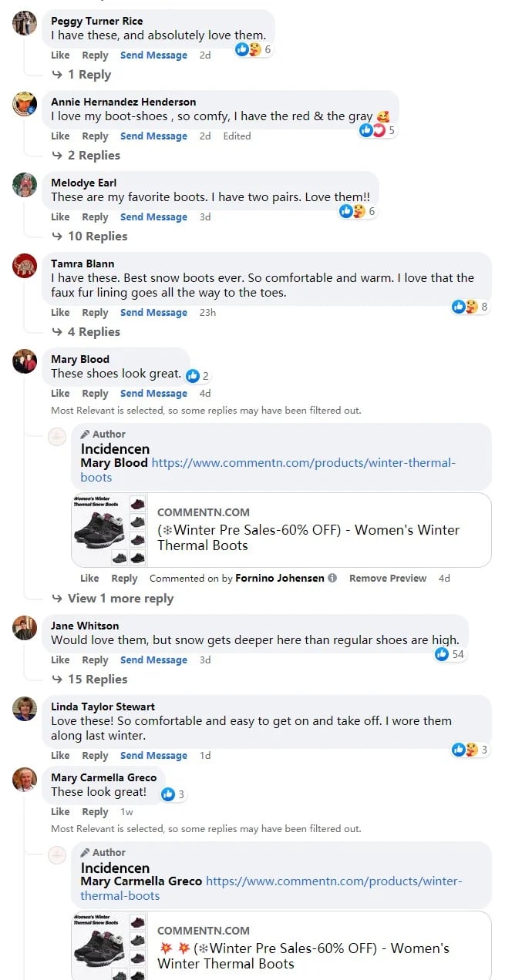
Task: Open Annie Hernandez Henderson's profile picture
Action: pos(25,104)
